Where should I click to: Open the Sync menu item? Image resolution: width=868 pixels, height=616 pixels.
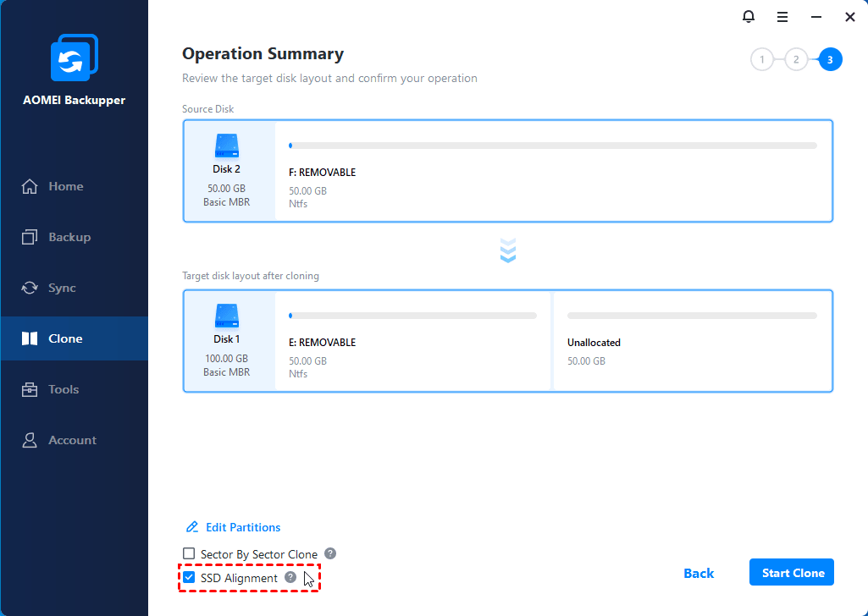pos(75,288)
